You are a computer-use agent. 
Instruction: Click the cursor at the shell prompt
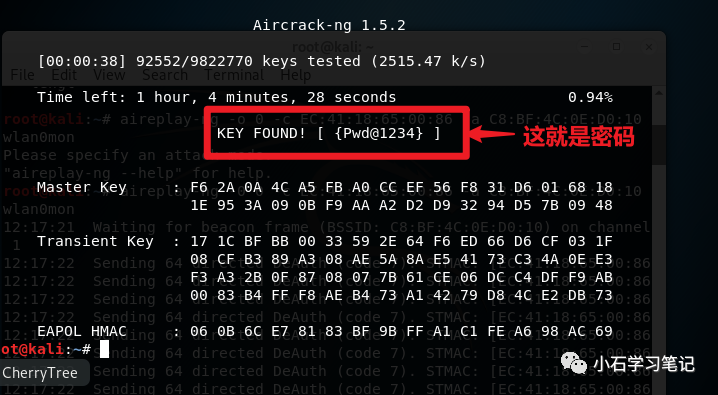pos(104,349)
